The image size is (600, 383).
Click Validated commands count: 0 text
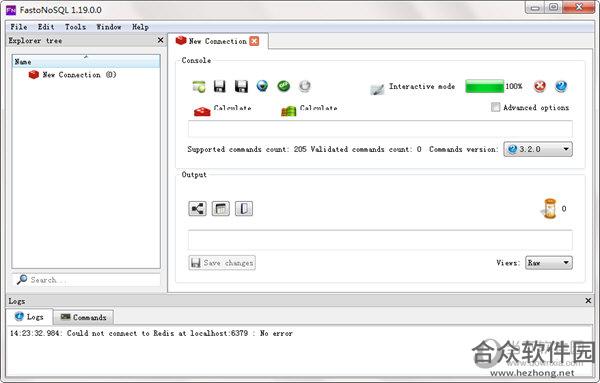click(366, 149)
